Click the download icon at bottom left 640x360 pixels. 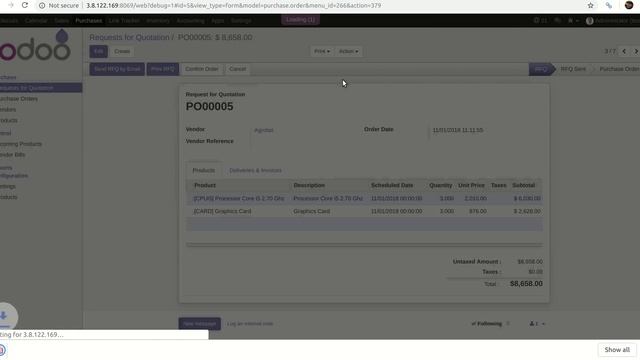[3, 316]
